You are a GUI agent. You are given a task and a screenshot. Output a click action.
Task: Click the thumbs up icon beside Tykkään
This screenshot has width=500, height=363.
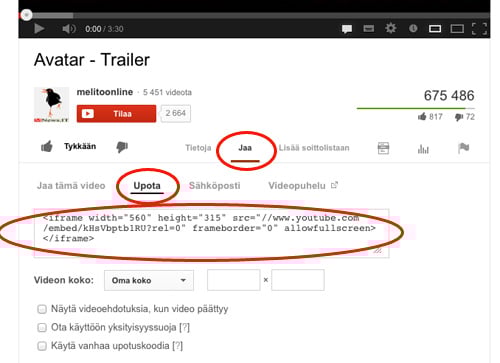coord(47,146)
